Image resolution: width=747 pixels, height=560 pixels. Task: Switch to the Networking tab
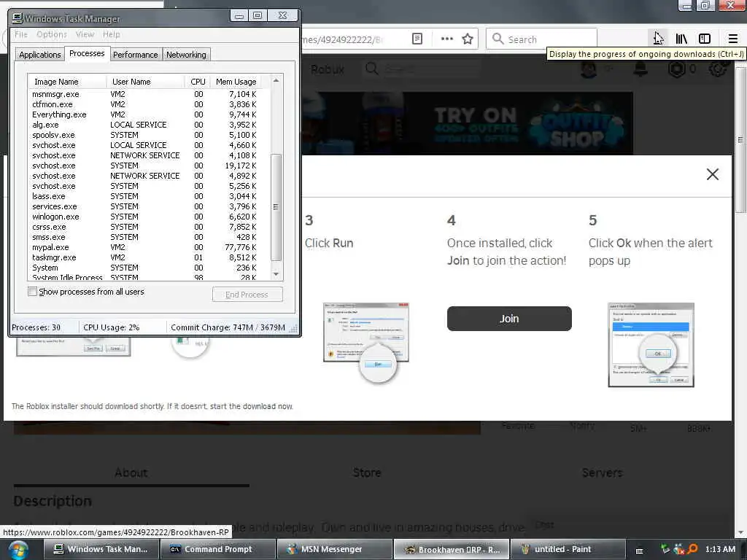click(x=186, y=54)
